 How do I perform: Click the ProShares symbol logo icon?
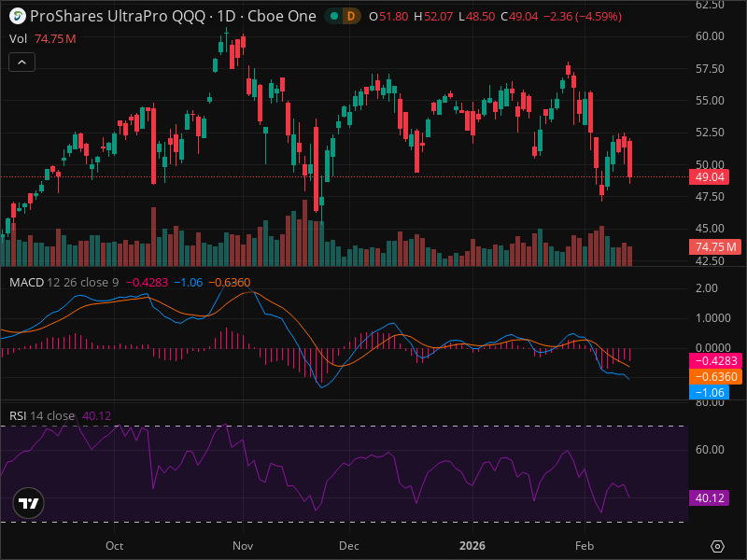coord(18,16)
